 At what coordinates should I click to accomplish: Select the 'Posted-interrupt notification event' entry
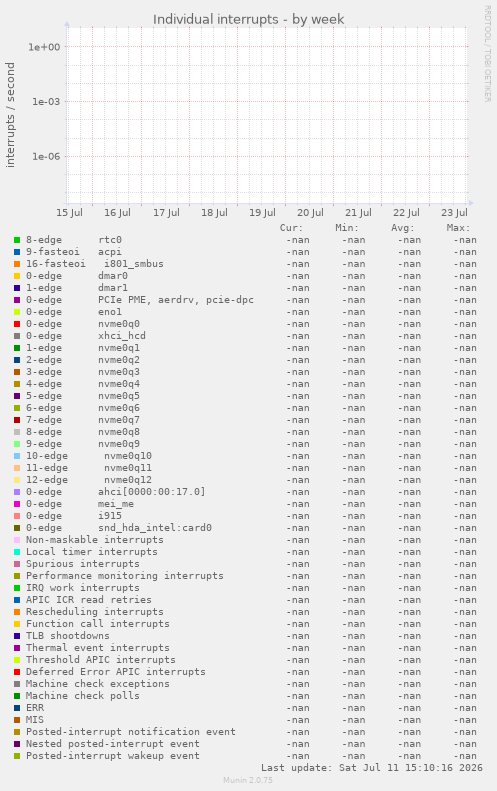[x=131, y=732]
